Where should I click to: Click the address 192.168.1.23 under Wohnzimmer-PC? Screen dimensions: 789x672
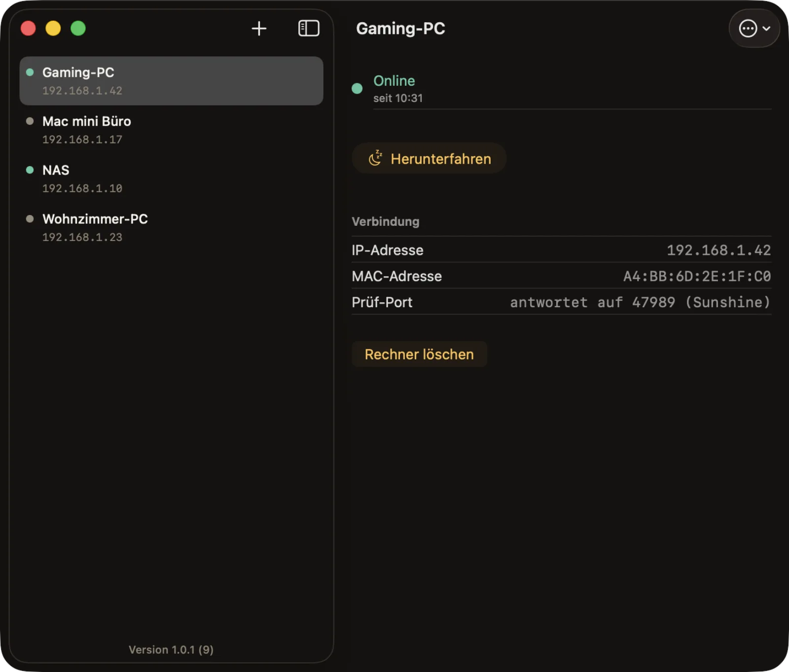82,237
